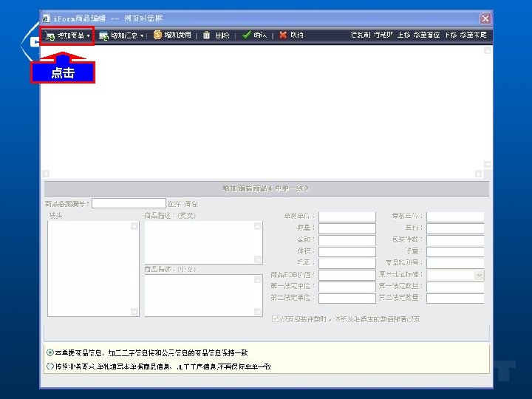The height and width of the screenshot is (399, 532).
Task: Focus the 毛重 input field
Action: [x=347, y=263]
